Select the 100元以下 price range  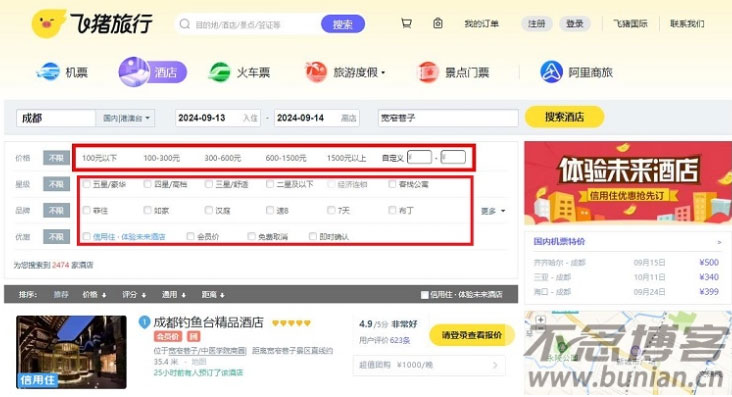tap(99, 158)
